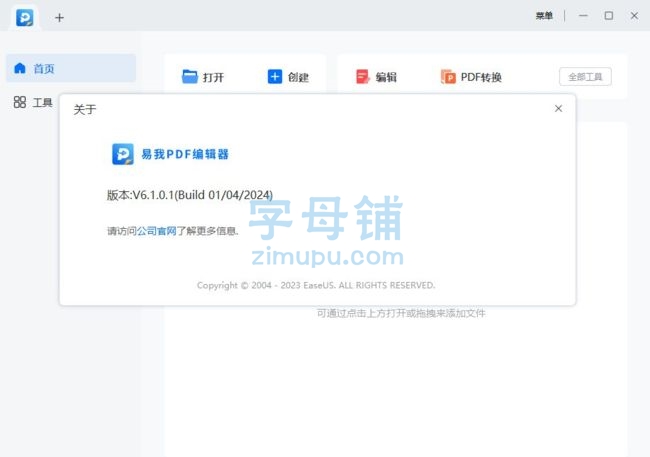Visit the 公司官网 link
Screen dimensions: 650x457
click(157, 231)
